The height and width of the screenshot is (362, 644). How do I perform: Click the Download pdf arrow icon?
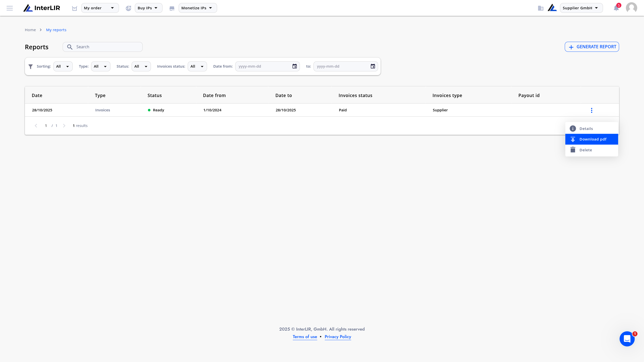coord(573,139)
